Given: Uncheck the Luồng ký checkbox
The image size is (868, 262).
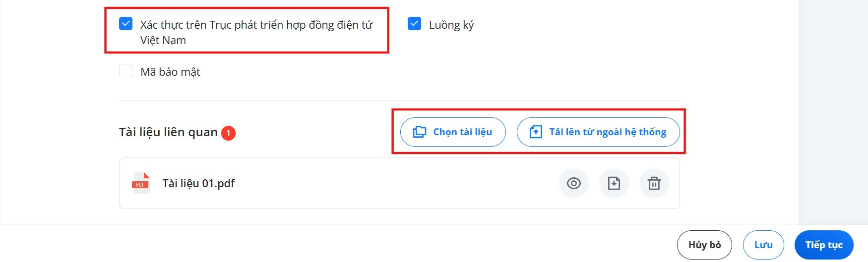Looking at the screenshot, I should [x=415, y=24].
